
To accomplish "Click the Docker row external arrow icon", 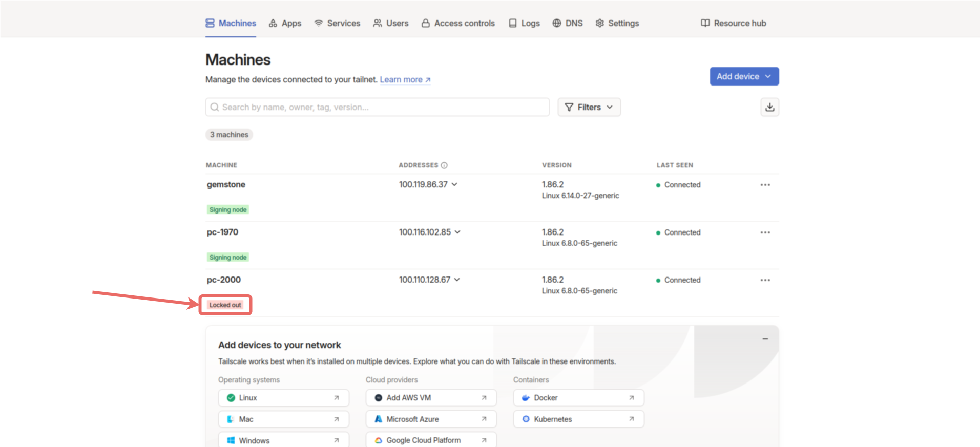I will click(x=632, y=398).
